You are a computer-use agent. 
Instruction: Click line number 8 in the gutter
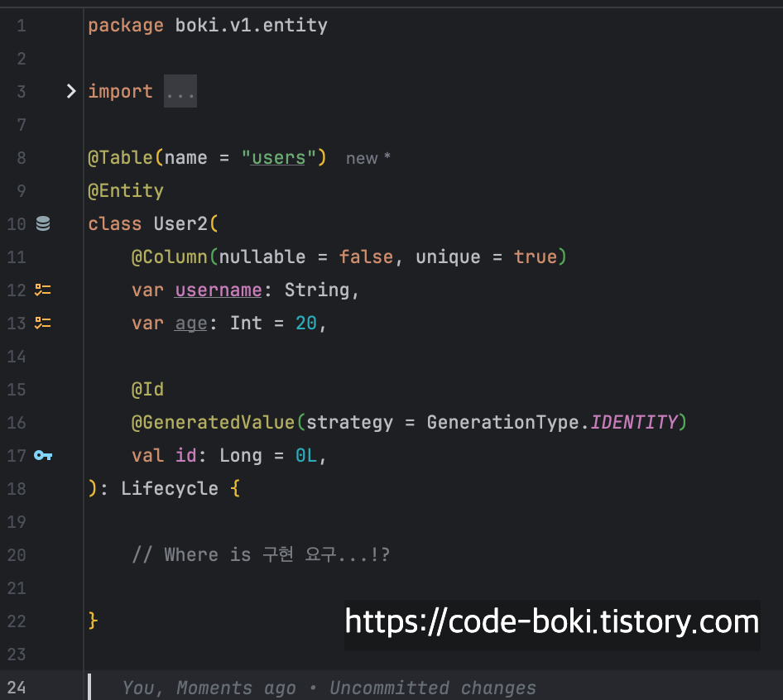tap(21, 158)
